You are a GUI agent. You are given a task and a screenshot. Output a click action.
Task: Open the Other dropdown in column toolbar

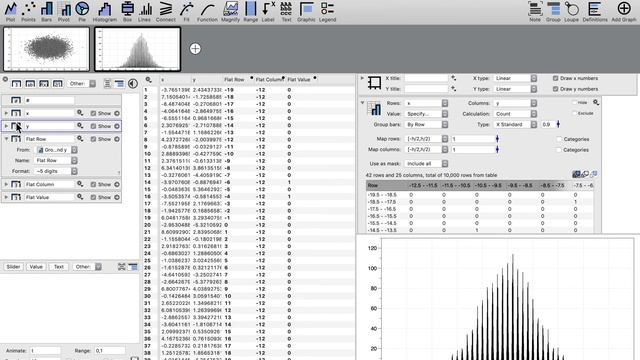tap(81, 84)
